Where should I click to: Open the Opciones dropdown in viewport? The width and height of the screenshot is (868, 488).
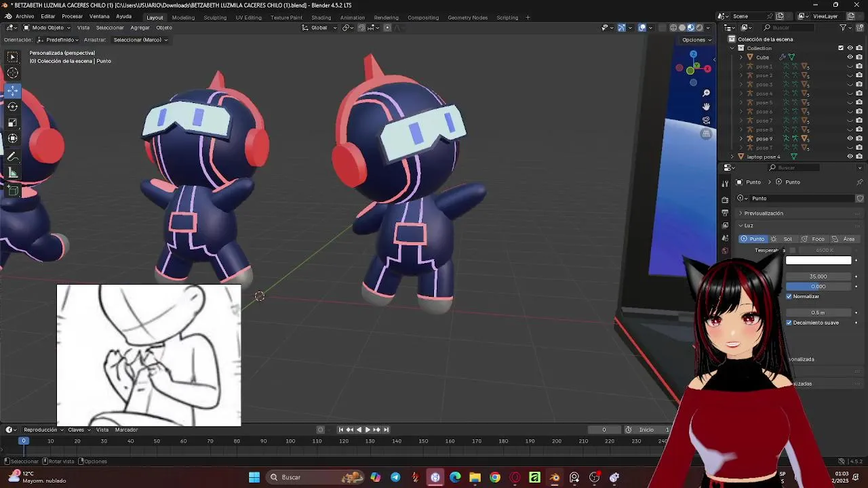[696, 40]
